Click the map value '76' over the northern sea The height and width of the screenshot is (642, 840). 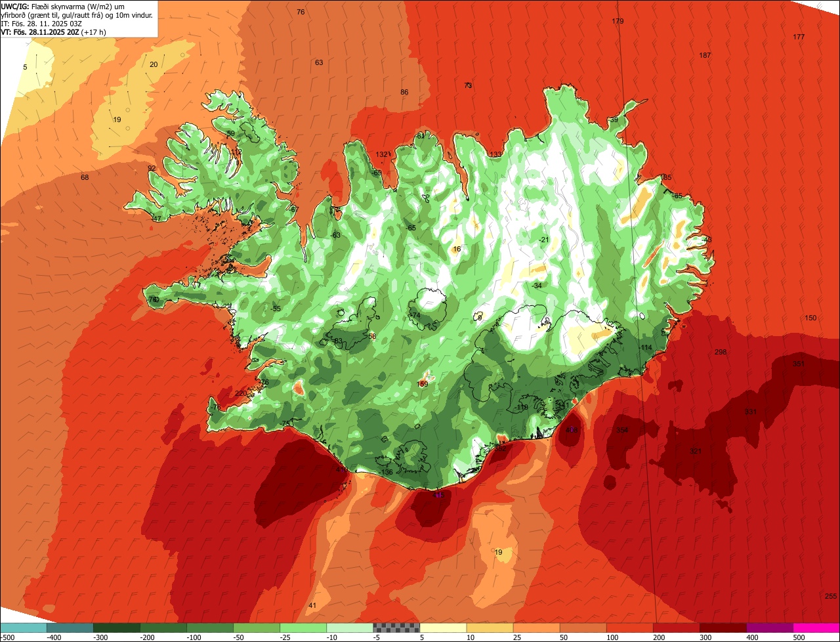click(301, 12)
